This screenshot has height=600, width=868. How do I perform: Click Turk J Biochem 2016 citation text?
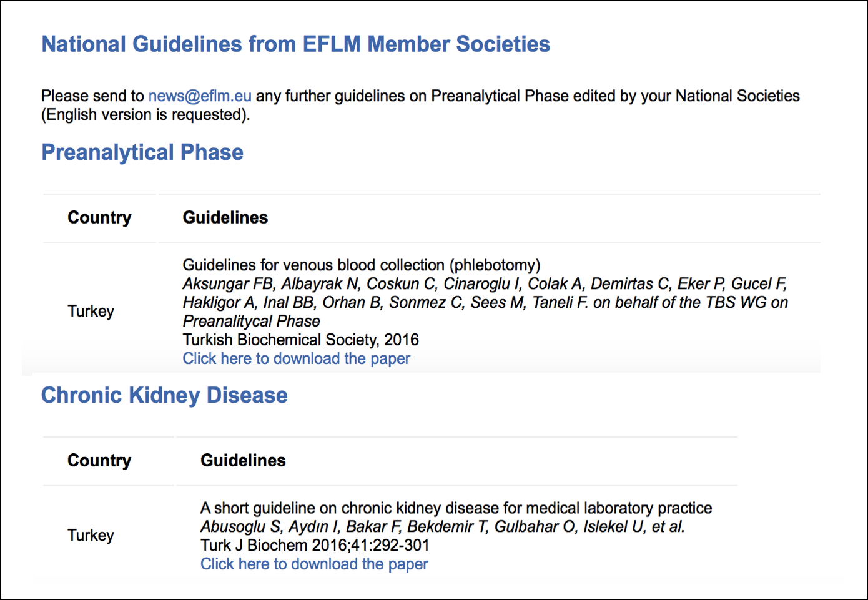315,546
